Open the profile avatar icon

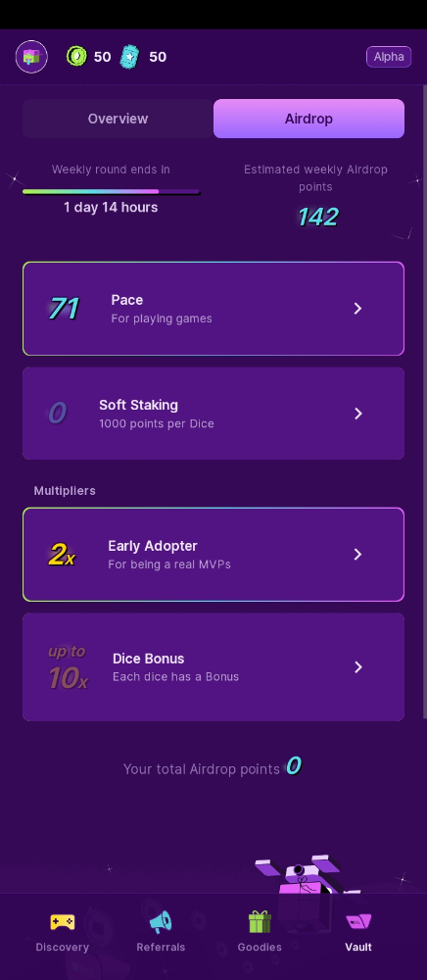[31, 57]
